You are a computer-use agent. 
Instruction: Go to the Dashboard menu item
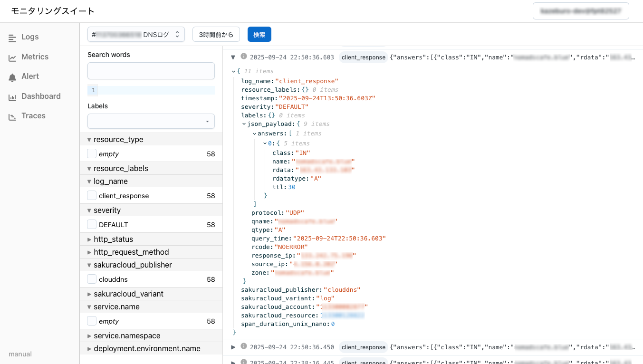pos(41,96)
